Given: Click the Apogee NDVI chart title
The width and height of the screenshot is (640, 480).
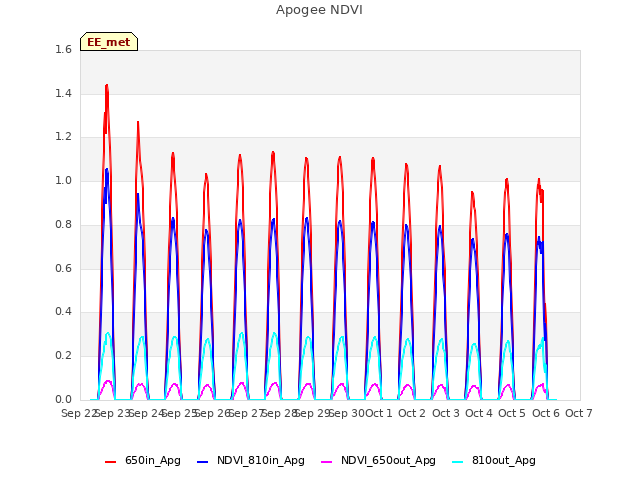Looking at the screenshot, I should click(x=319, y=10).
